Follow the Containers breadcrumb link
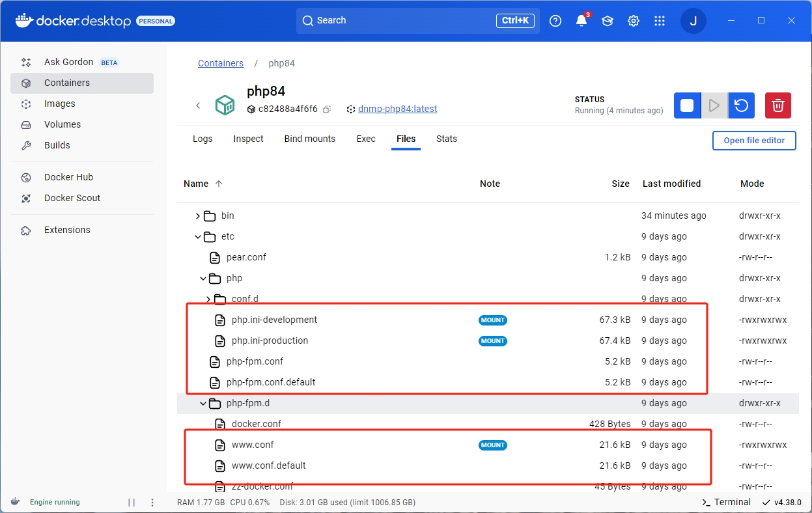Image resolution: width=812 pixels, height=513 pixels. tap(221, 63)
